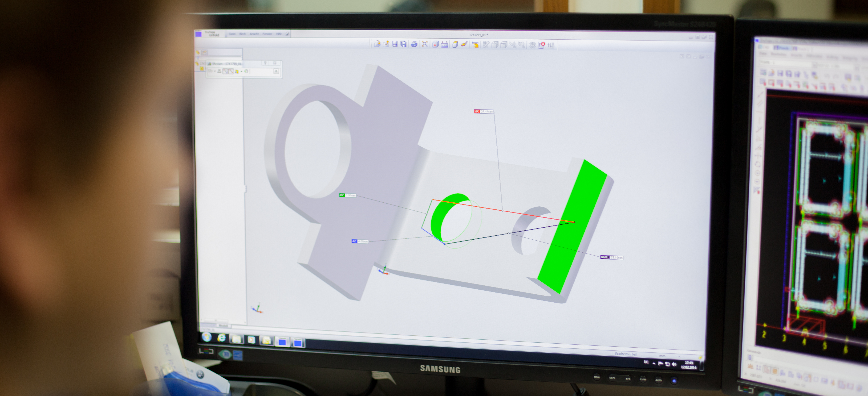Toggle the point-to-point measure mode in Messen
Image resolution: width=868 pixels, height=396 pixels.
225,71
